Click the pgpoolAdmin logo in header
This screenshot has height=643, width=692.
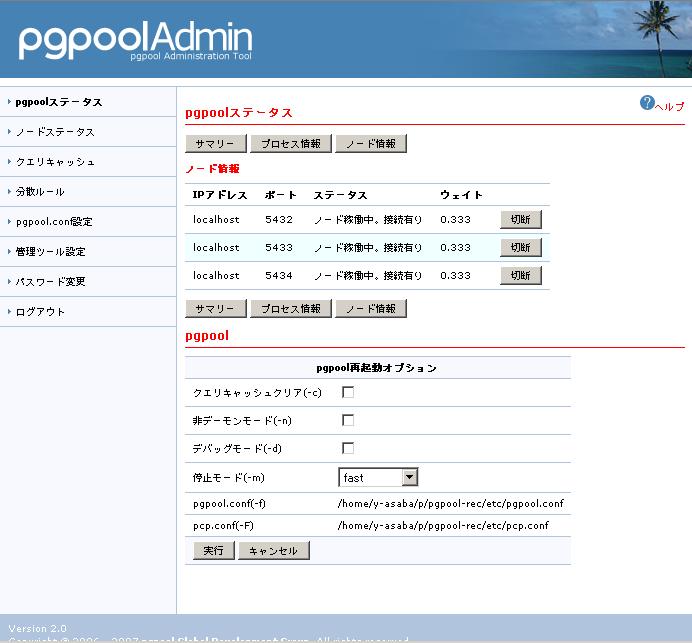135,41
